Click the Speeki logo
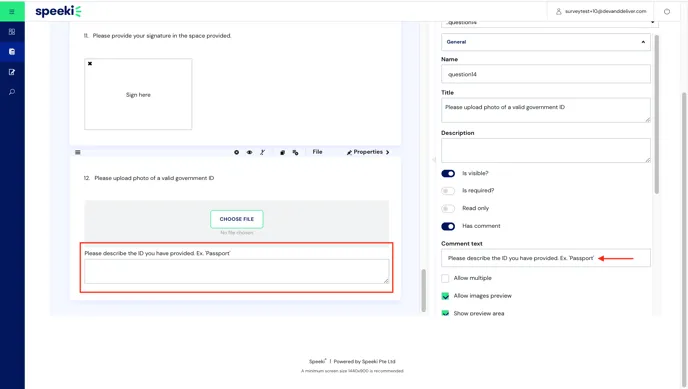 [58, 11]
